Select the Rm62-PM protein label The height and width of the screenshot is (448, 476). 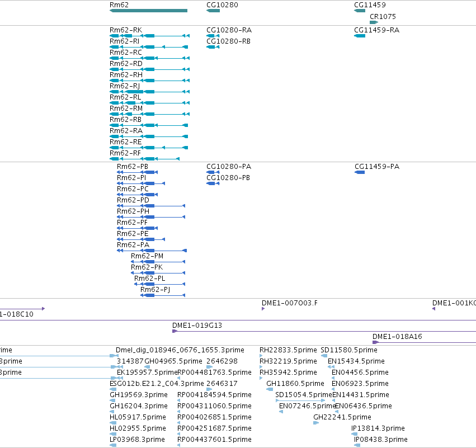click(147, 256)
